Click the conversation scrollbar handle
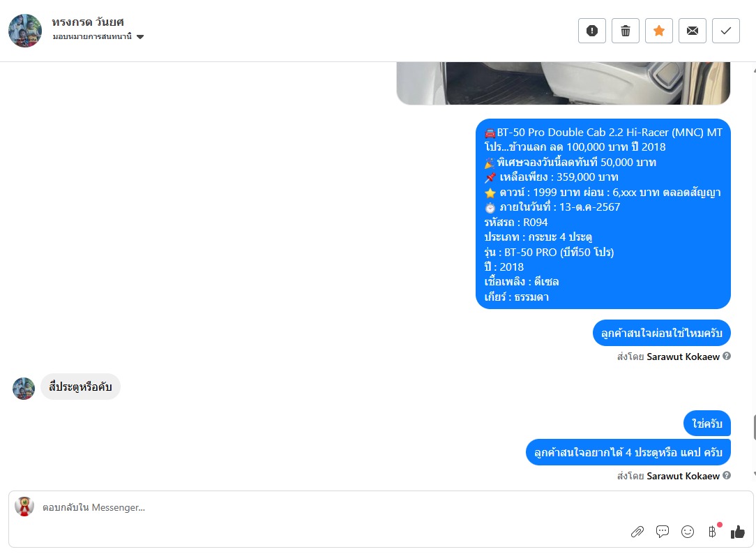Viewport: 756px width, 554px height. [x=754, y=427]
